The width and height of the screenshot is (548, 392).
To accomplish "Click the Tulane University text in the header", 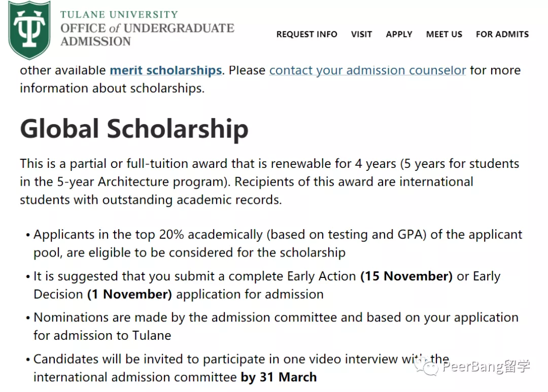I will (x=119, y=14).
